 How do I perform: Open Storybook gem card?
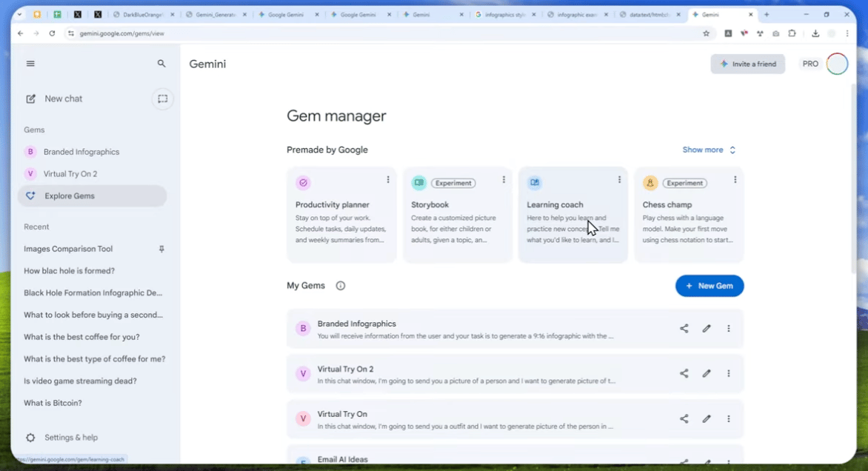(457, 215)
